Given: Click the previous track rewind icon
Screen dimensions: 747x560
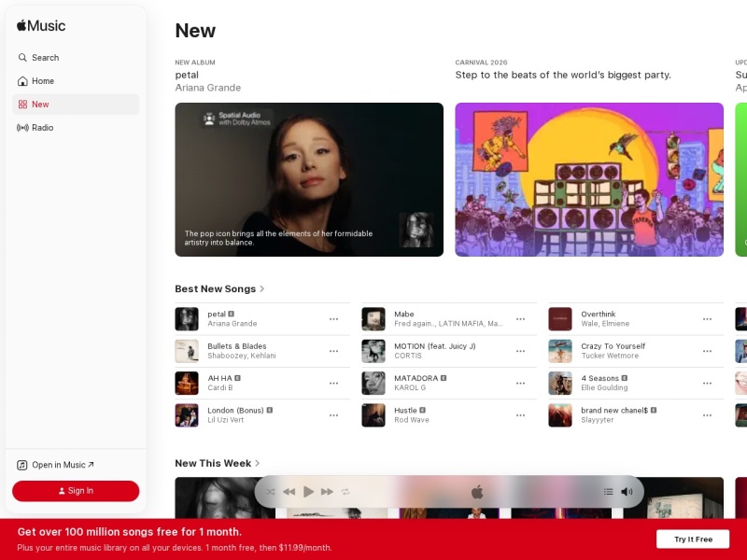Looking at the screenshot, I should (289, 492).
